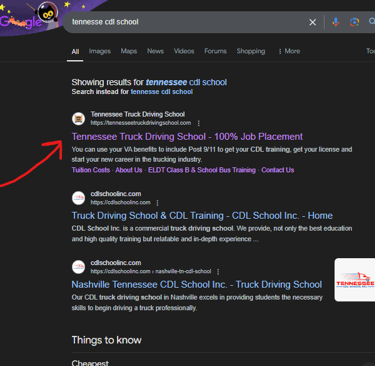Click the https://cdlschoolinc.com URL under second result
375x366 pixels.
(120, 202)
